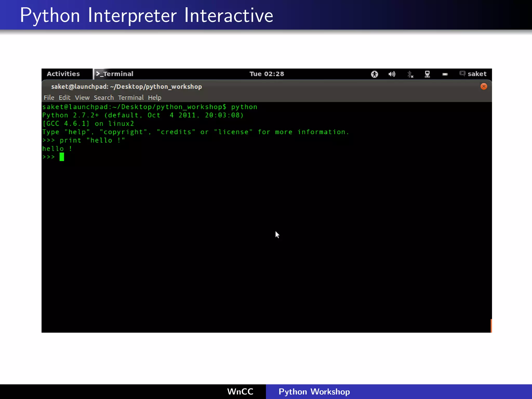
Task: Click the battery status icon
Action: pos(445,74)
